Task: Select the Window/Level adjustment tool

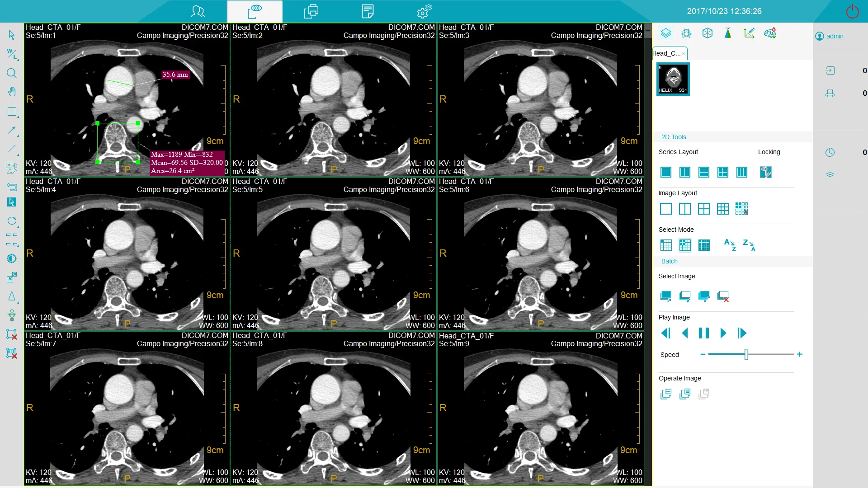Action: click(x=12, y=54)
